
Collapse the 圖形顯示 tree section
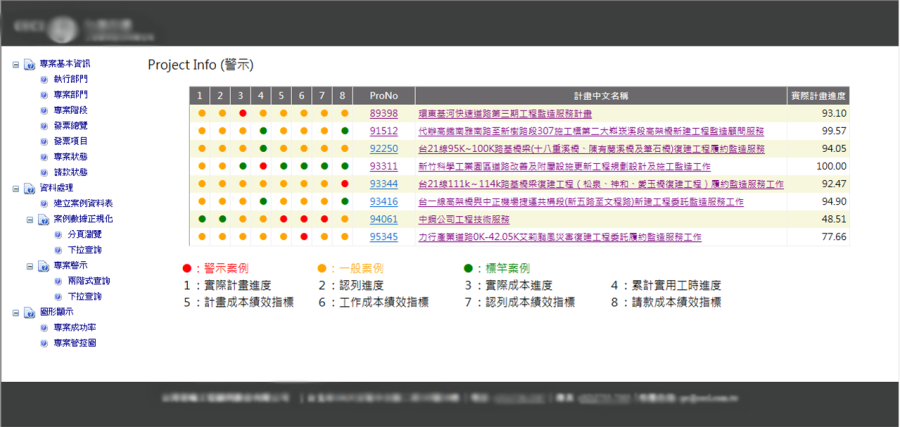click(15, 312)
